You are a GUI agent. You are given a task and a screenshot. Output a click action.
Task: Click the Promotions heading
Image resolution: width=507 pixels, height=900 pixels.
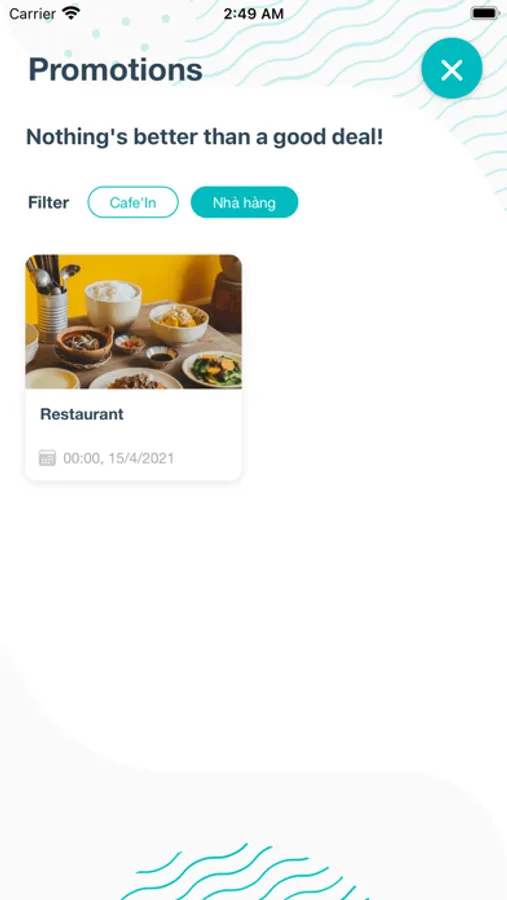tap(115, 69)
